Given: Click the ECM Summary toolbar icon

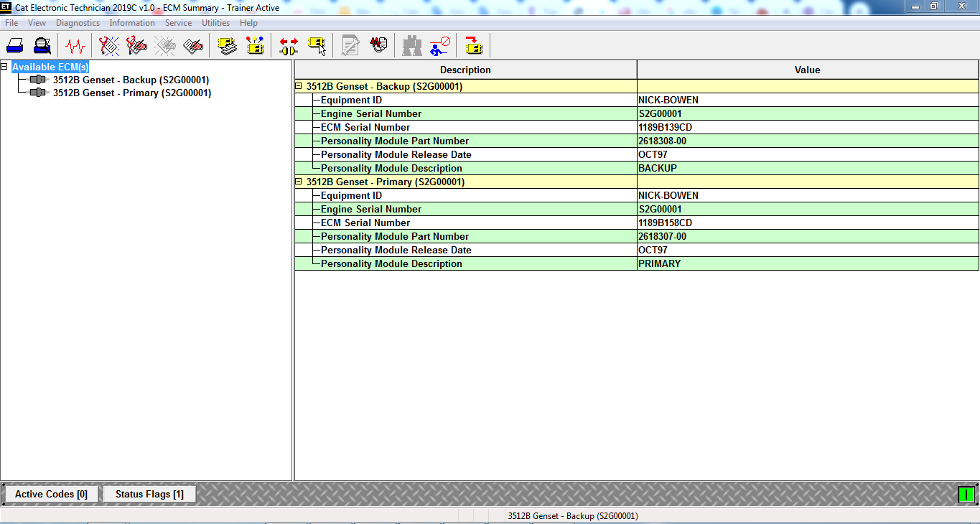Looking at the screenshot, I should pos(228,46).
